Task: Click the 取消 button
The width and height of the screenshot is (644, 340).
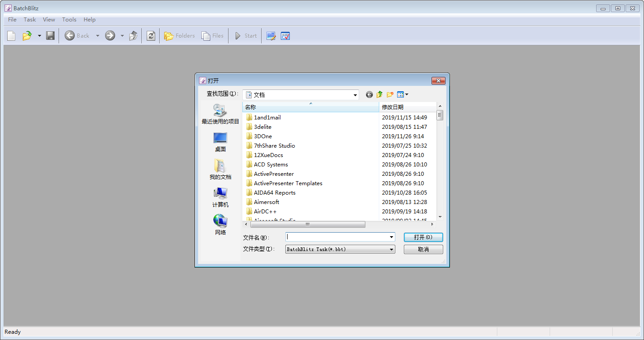Action: click(x=423, y=249)
